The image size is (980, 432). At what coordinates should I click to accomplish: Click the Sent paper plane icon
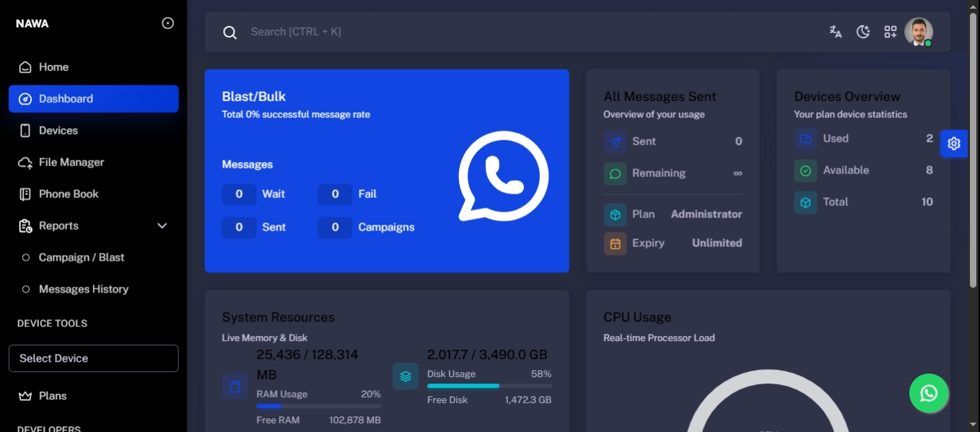(616, 142)
